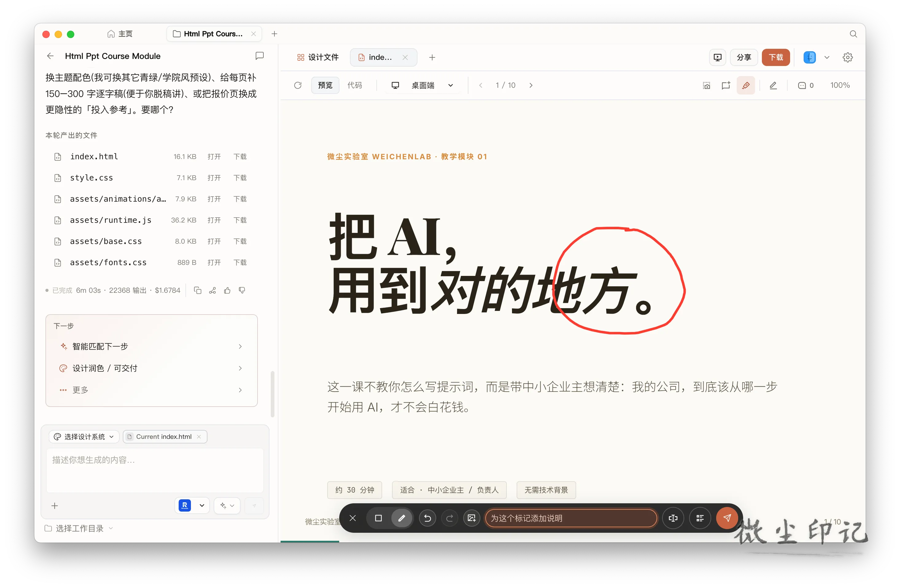Screen dimensions: 900x588
Task: Add a new file tab with plus
Action: [432, 57]
